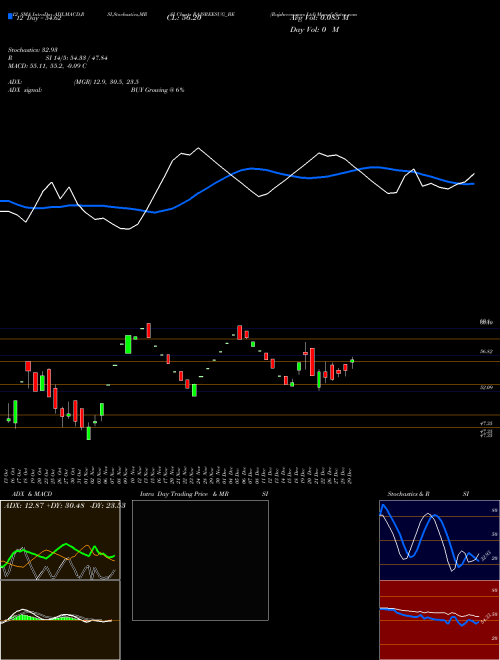Click the "(MGR) 12.9, 30.5, 23.3" ADX values
This screenshot has height=660, width=500.
(106, 82)
